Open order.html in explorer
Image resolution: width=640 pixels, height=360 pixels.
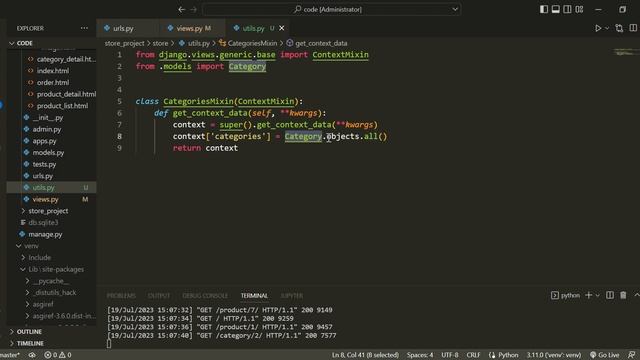click(53, 82)
